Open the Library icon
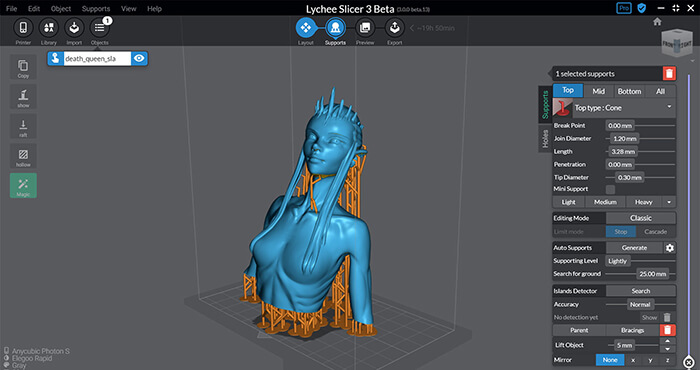The width and height of the screenshot is (700, 370). point(49,28)
